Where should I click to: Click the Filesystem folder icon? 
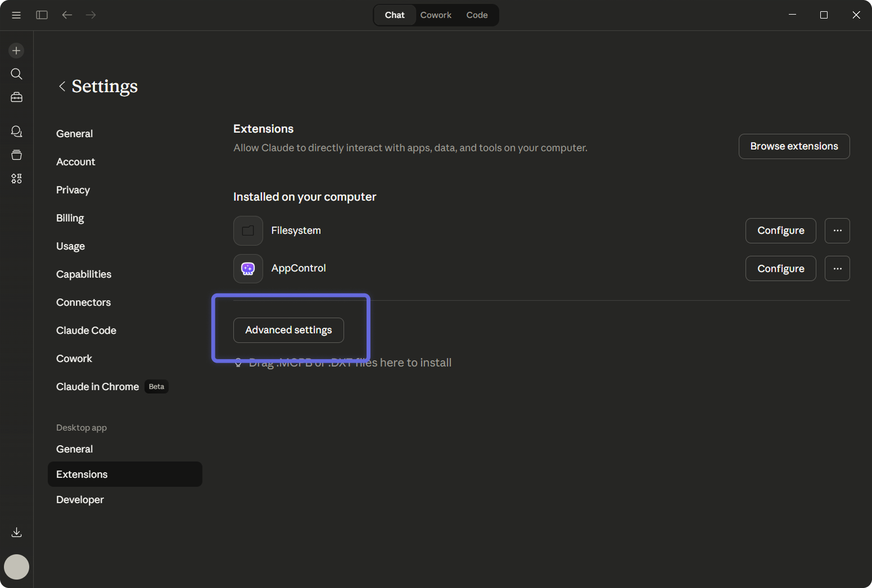[247, 230]
